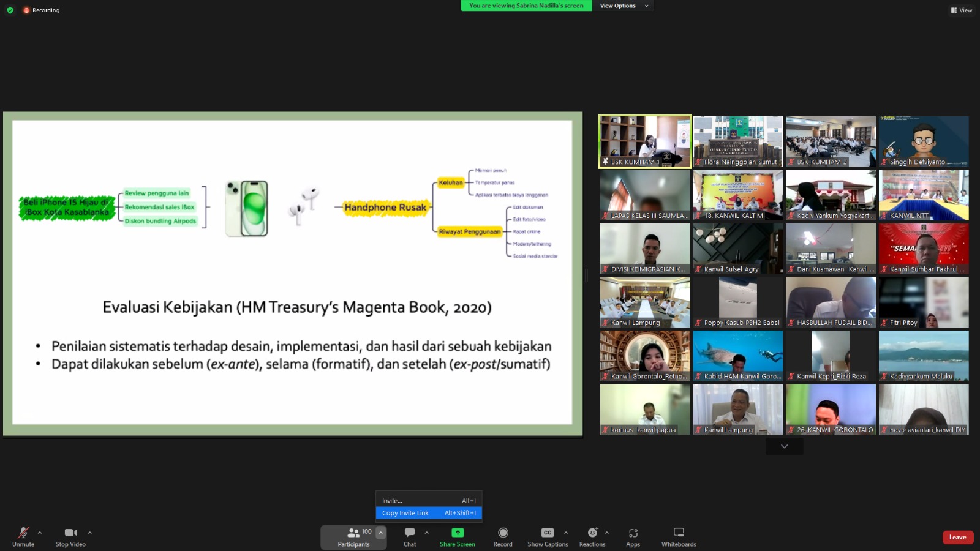Click green iPhone image in slide
This screenshot has height=551, width=980.
pyautogui.click(x=246, y=208)
